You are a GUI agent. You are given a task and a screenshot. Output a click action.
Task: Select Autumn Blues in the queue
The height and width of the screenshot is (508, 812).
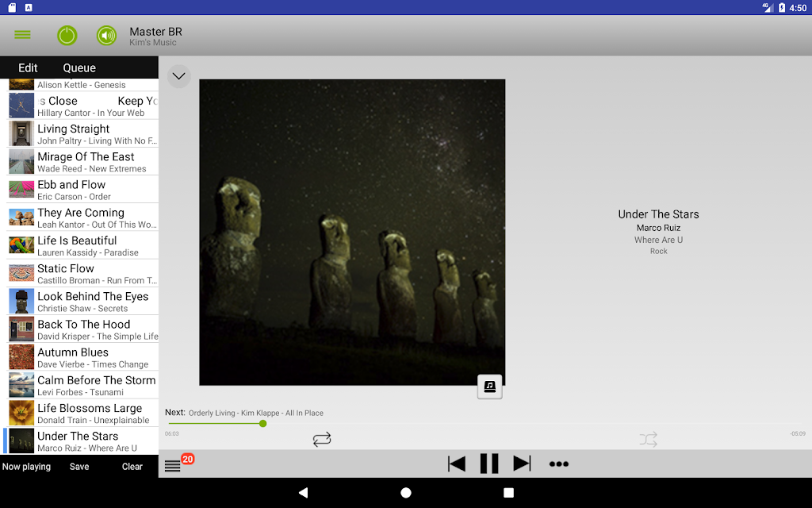click(x=82, y=357)
